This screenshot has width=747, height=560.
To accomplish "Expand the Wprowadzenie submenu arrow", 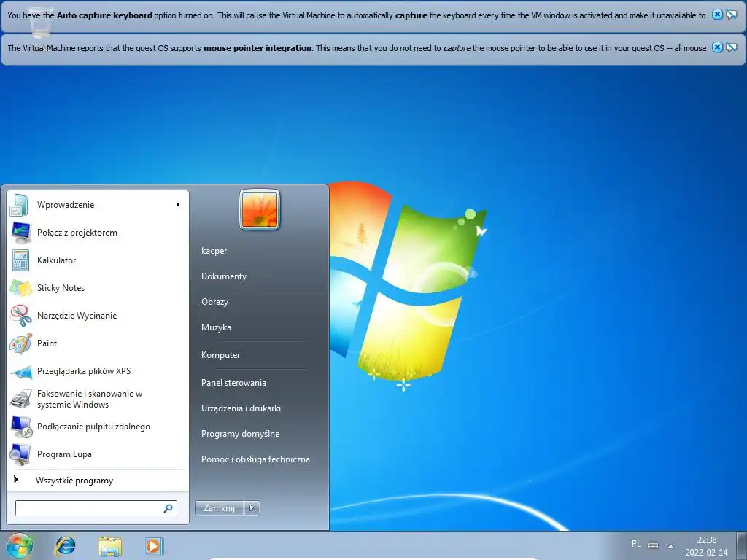I will click(178, 205).
